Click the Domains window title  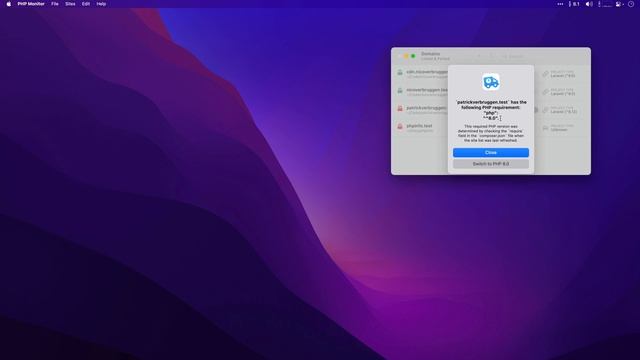[x=431, y=54]
